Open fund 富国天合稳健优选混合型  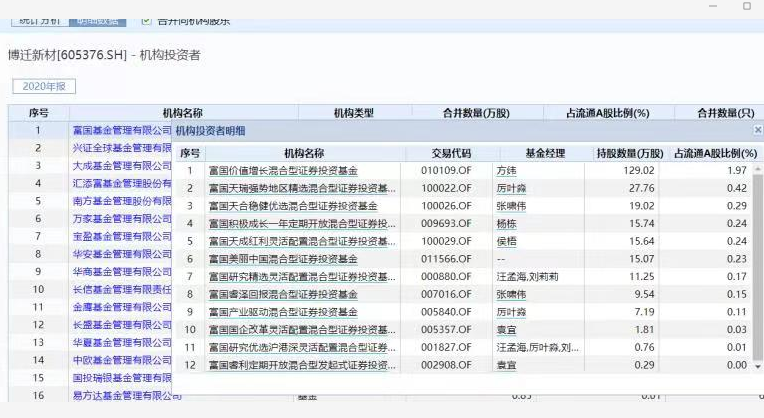(293, 206)
